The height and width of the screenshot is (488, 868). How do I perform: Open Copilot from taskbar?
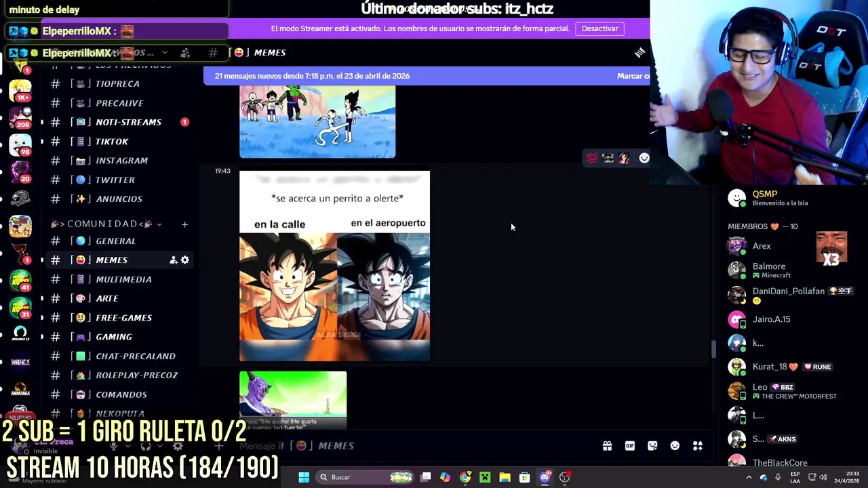(445, 477)
